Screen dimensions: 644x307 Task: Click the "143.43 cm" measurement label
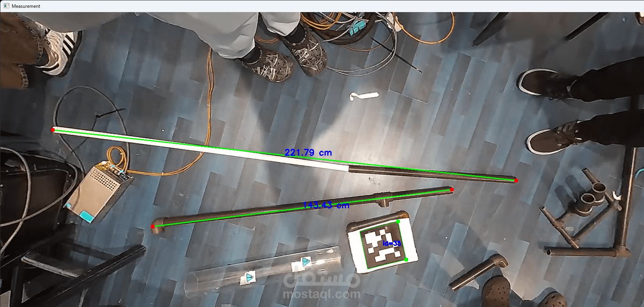pyautogui.click(x=326, y=205)
